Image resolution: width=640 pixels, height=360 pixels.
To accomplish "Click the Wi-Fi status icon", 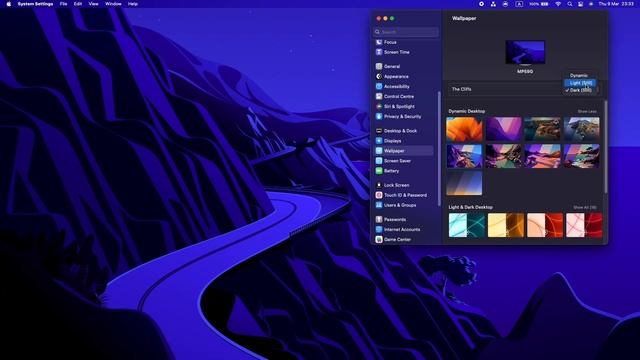I will coord(558,4).
